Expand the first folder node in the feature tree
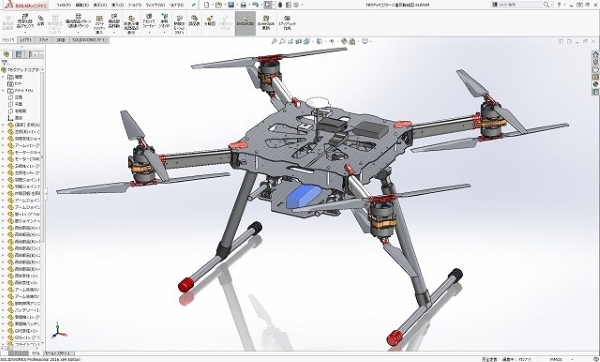The image size is (600, 362). [x=3, y=77]
